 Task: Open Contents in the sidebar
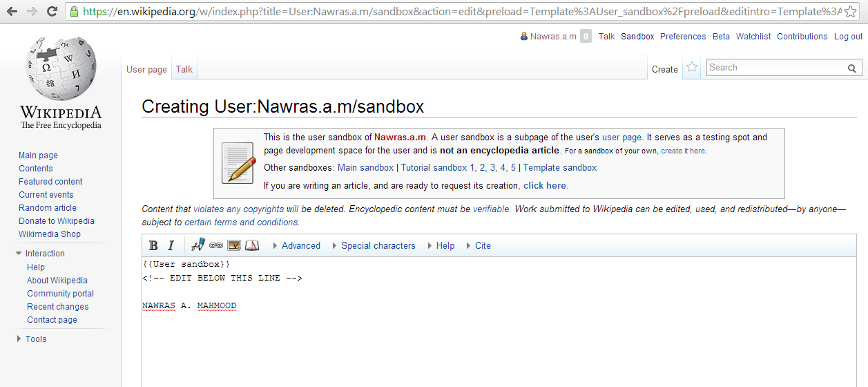point(35,169)
